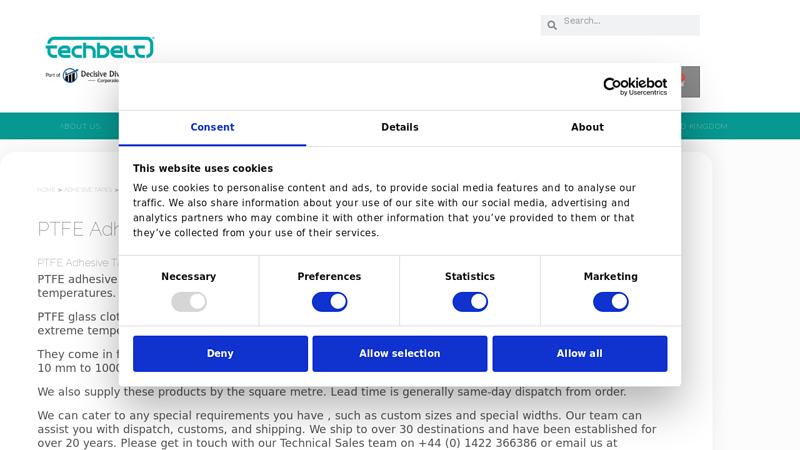Screen dimensions: 800x450
Task: Click the Kingdom item in the nav bar
Action: (x=707, y=126)
